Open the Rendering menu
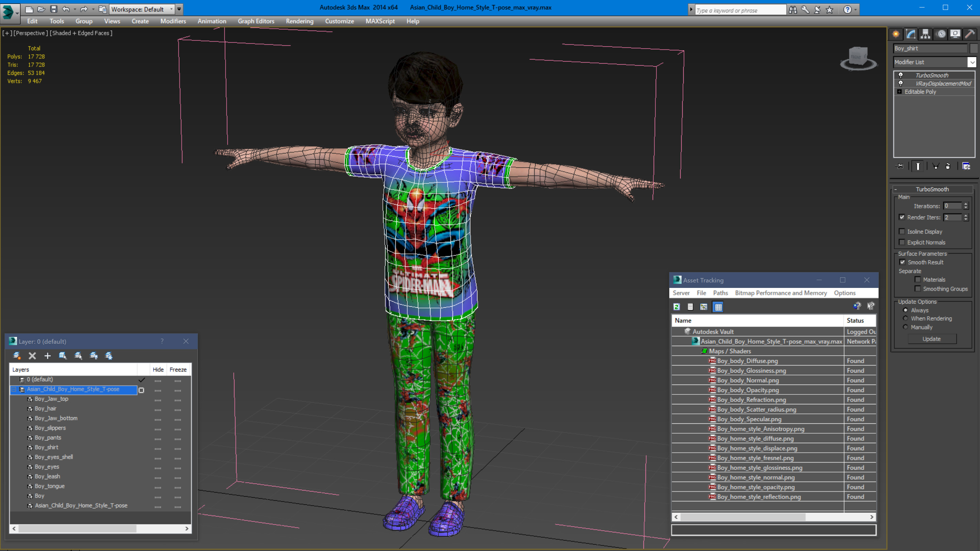This screenshot has width=980, height=551. (x=300, y=21)
